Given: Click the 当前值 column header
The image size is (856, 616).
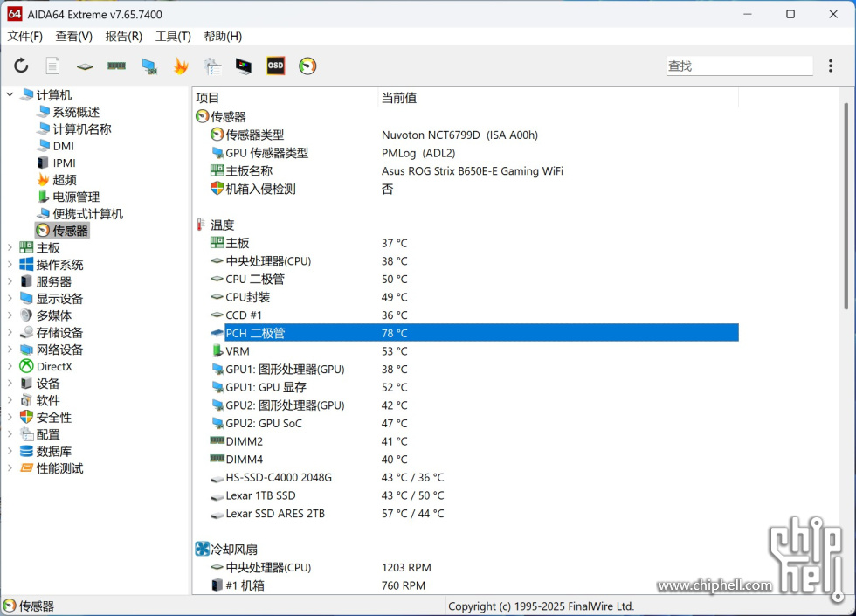Looking at the screenshot, I should coord(558,98).
